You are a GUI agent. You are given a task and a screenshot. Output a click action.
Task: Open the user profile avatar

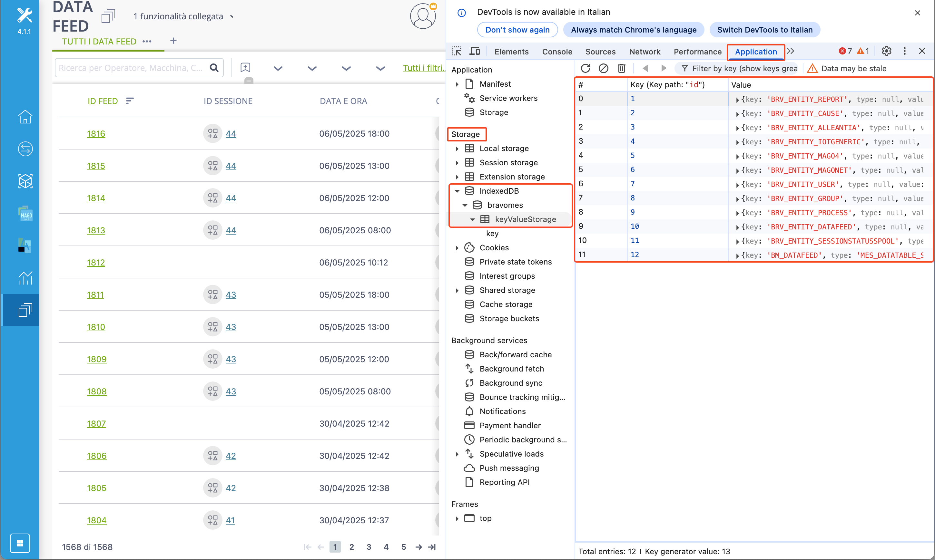point(423,16)
